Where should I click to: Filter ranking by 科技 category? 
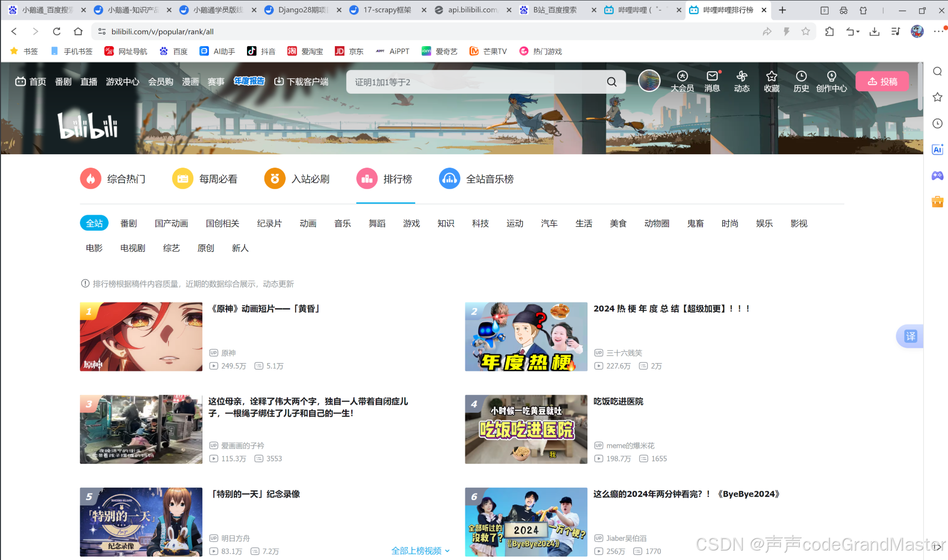pos(480,223)
